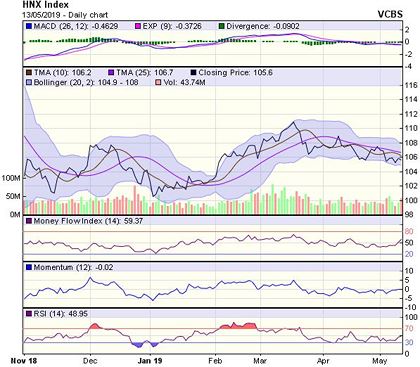420x367 pixels.
Task: Click the 116 price axis value
Action: coord(411,85)
